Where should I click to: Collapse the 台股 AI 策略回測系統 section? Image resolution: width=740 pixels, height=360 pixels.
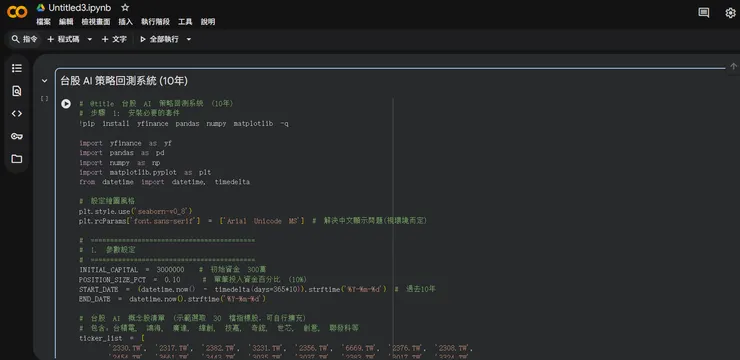[x=44, y=81]
